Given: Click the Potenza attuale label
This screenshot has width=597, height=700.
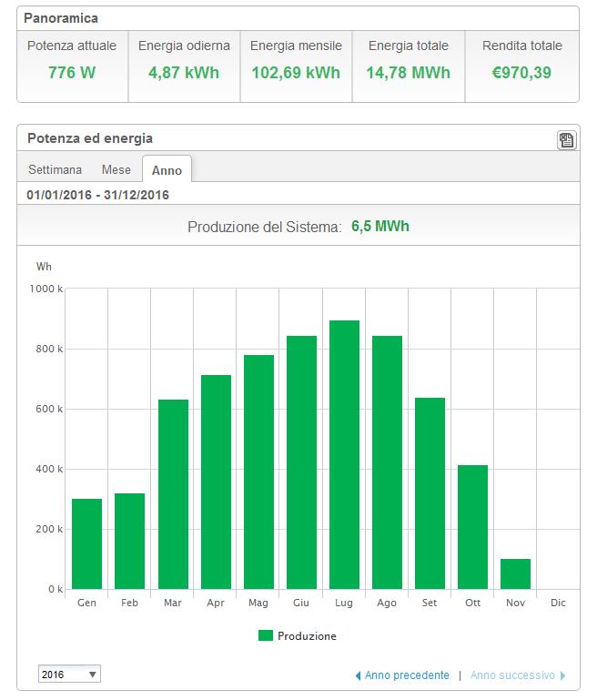Looking at the screenshot, I should tap(72, 46).
